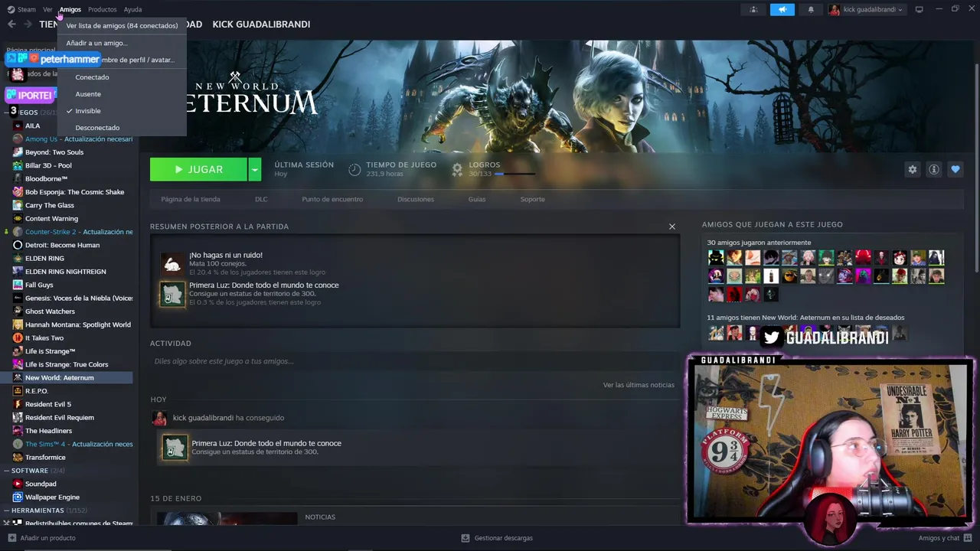Switch to Página de la tienda tab
The width and height of the screenshot is (980, 551).
[191, 199]
